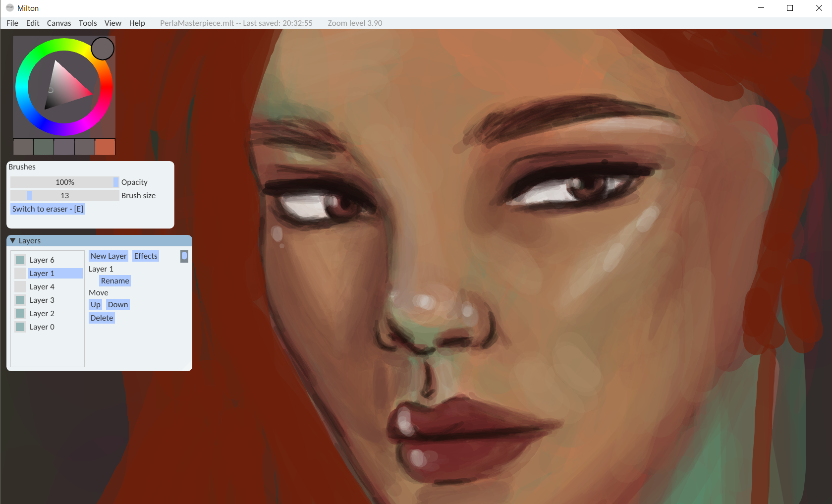Adjust the Opacity slider
The image size is (832, 504).
[65, 182]
